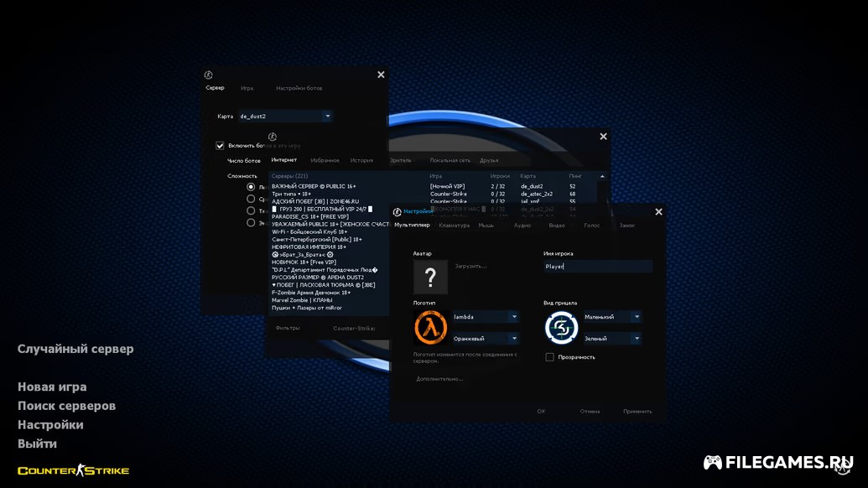The height and width of the screenshot is (488, 868).
Task: Click Случайный сервер in the main menu
Action: click(x=75, y=349)
